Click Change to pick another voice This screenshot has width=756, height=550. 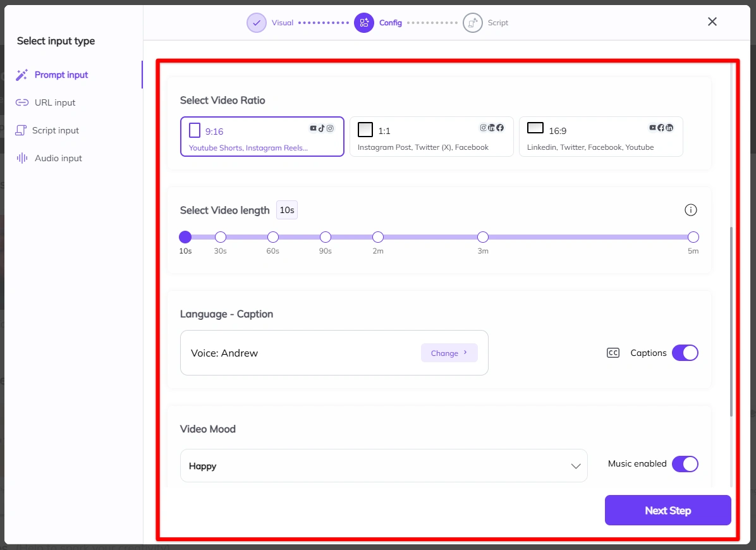449,353
